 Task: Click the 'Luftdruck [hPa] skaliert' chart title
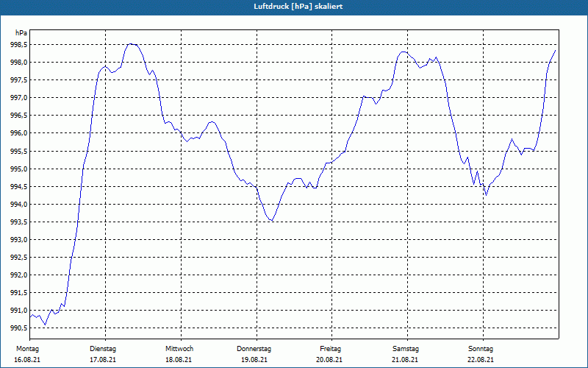click(298, 7)
